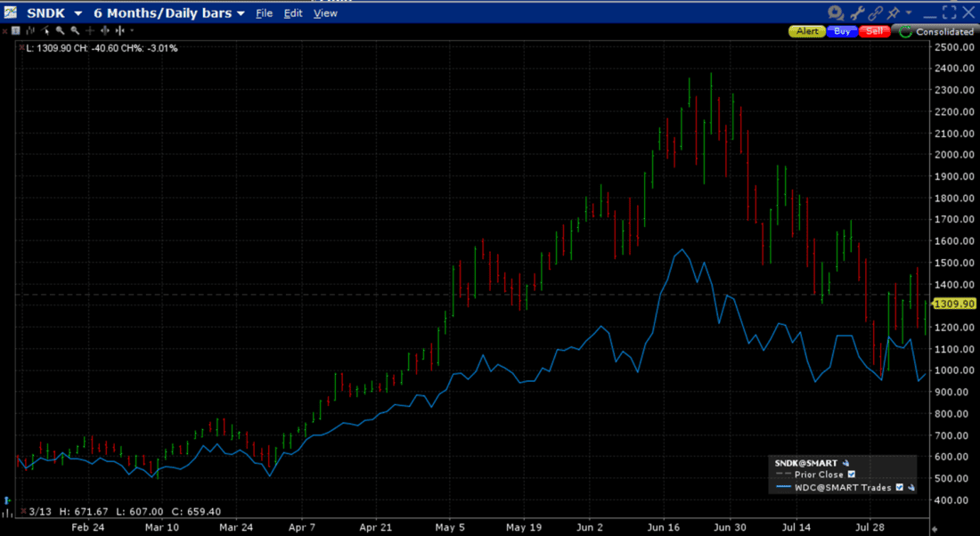980x536 pixels.
Task: Close the chart toolbar with the red X
Action: [x=5, y=31]
